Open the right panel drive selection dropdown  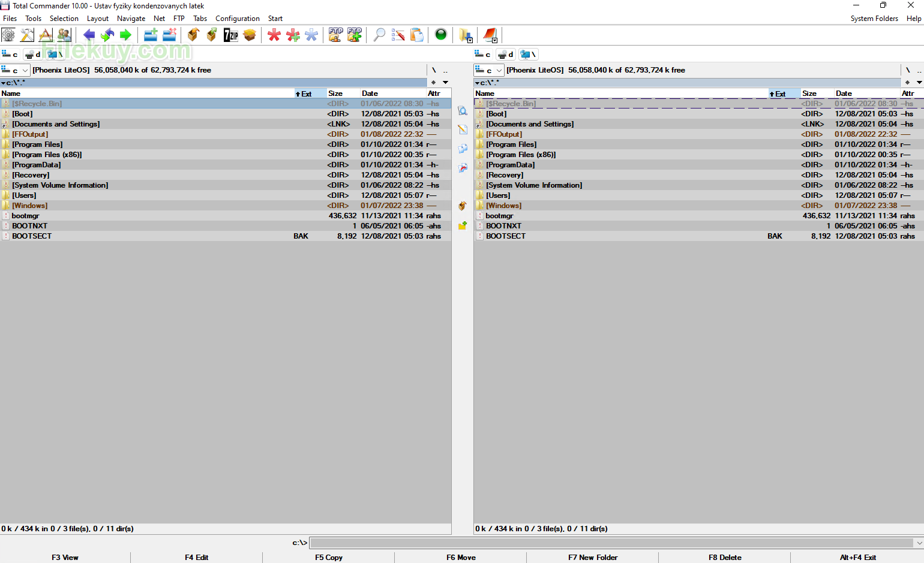(x=489, y=70)
